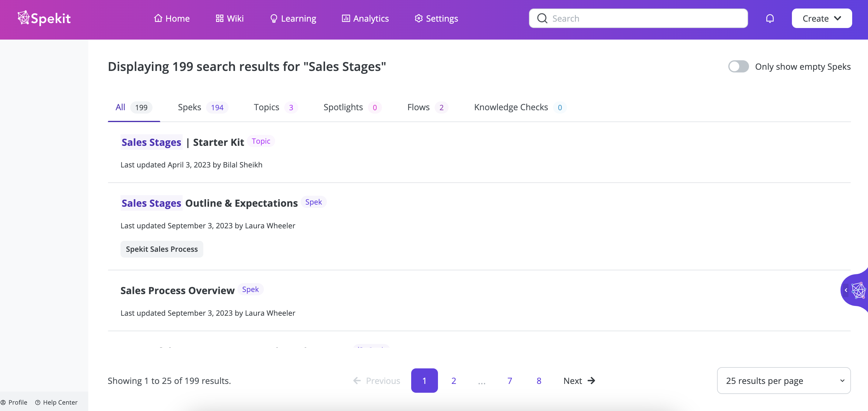Open the Help Center link

56,402
